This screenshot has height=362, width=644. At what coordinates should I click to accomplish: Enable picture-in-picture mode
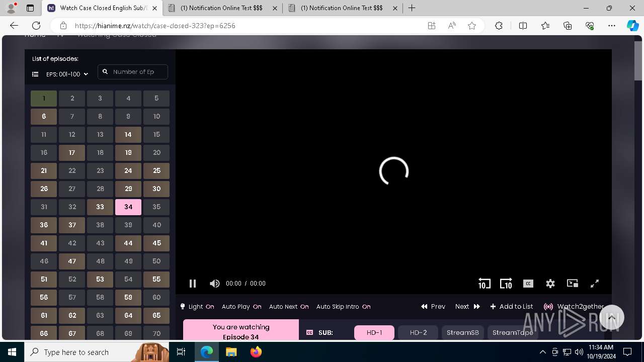[573, 284]
